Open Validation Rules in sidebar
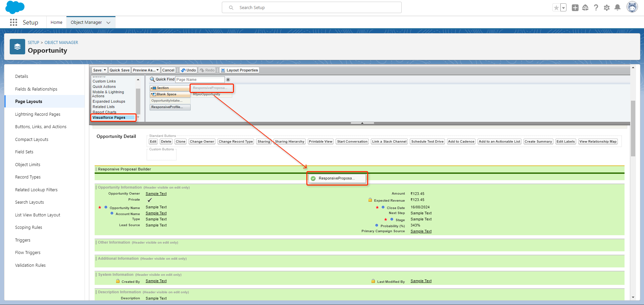This screenshot has width=644, height=305. point(30,265)
